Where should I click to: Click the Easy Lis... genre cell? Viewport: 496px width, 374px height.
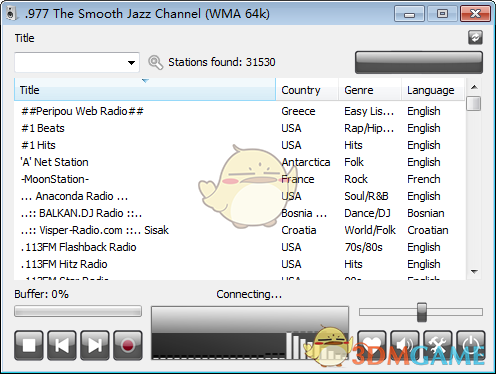(x=369, y=111)
